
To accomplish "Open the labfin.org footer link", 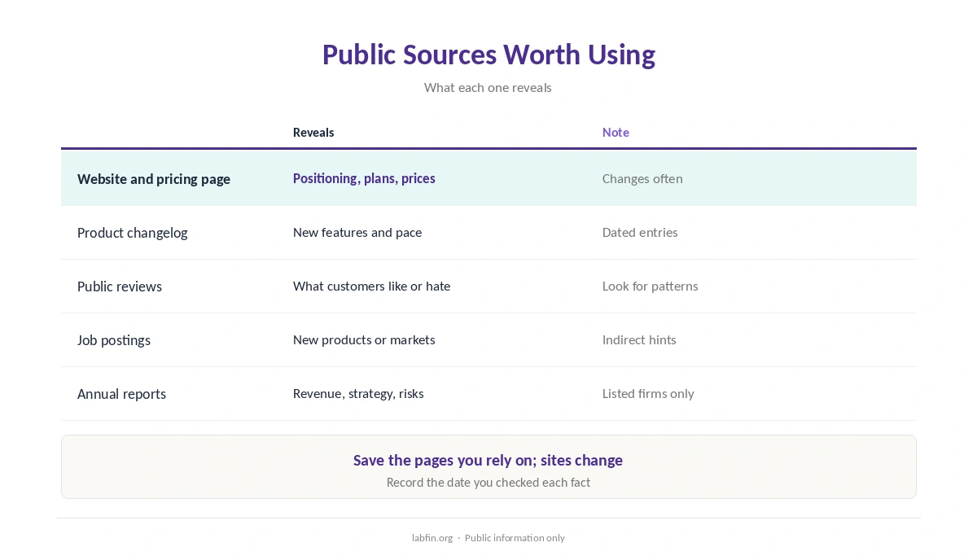I will (432, 537).
